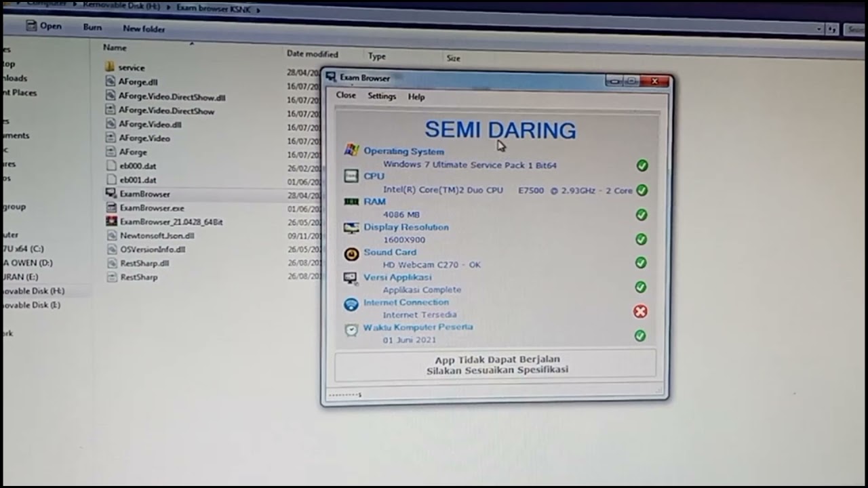Expand the arrow after Exam browser KSNK
Viewport: 868px width, 488px height.
click(x=258, y=10)
